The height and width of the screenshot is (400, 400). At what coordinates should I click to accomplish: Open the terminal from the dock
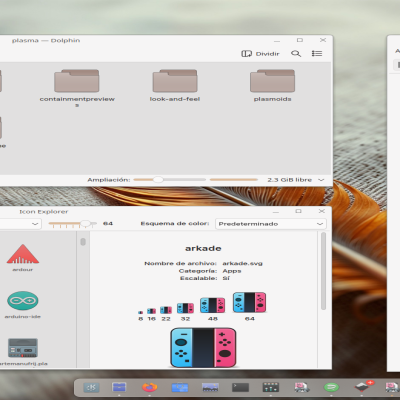tap(240, 387)
